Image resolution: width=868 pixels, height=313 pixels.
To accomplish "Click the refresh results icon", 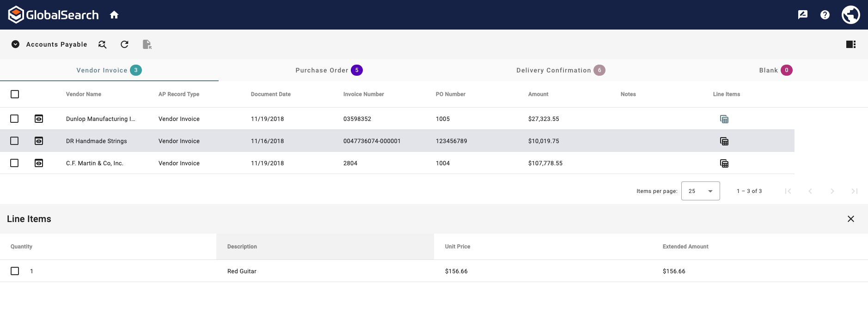I will 124,44.
